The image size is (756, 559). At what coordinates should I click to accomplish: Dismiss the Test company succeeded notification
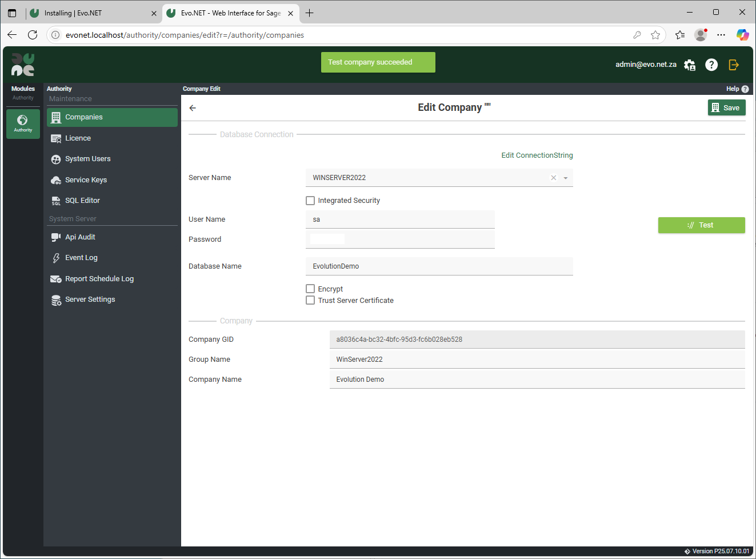tap(378, 62)
